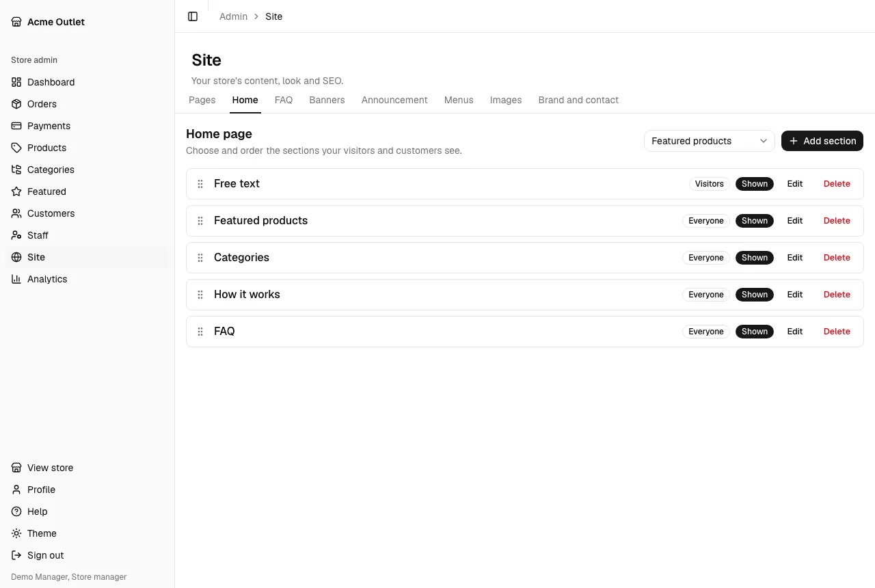Click drag handle for Featured products section
875x588 pixels.
pos(200,221)
